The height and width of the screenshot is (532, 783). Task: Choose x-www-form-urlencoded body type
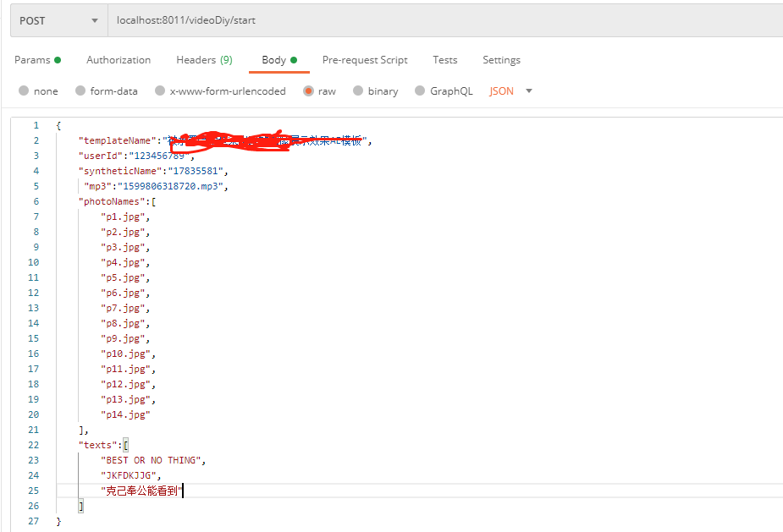click(x=160, y=90)
